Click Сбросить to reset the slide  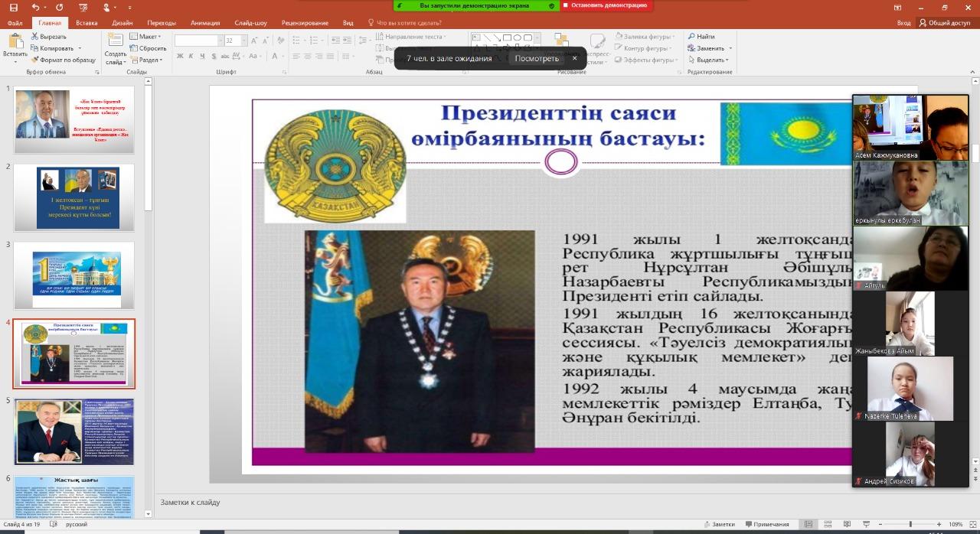click(x=148, y=48)
